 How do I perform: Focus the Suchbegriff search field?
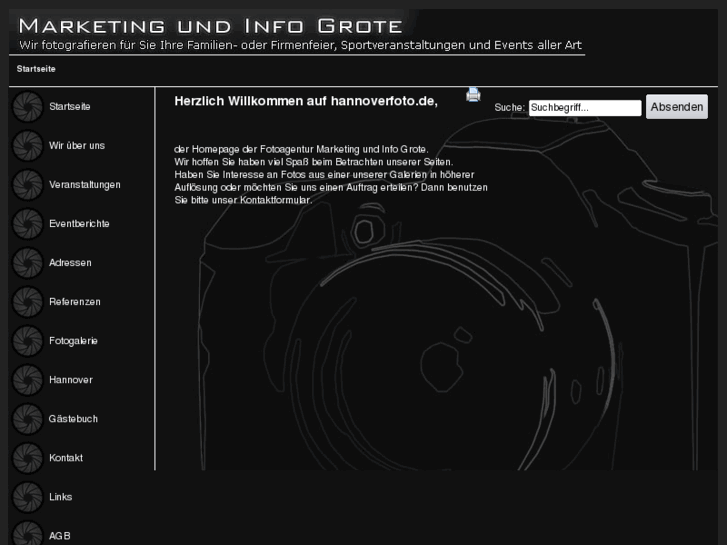pyautogui.click(x=585, y=108)
